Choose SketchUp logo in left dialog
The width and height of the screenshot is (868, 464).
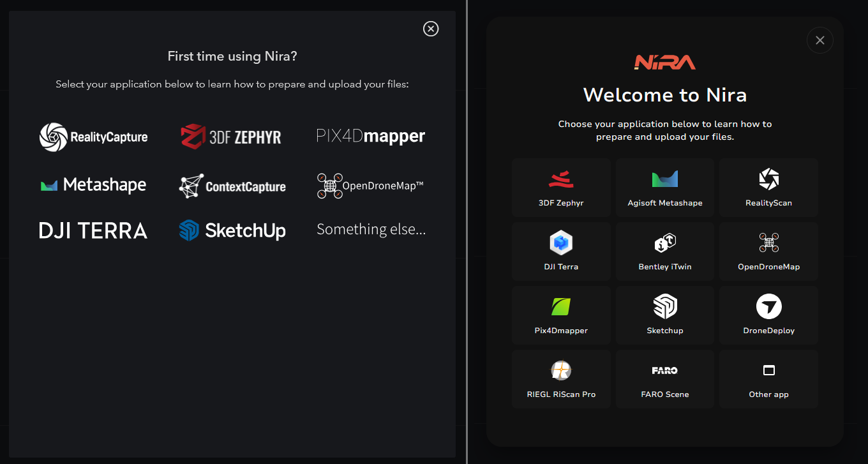tap(232, 230)
